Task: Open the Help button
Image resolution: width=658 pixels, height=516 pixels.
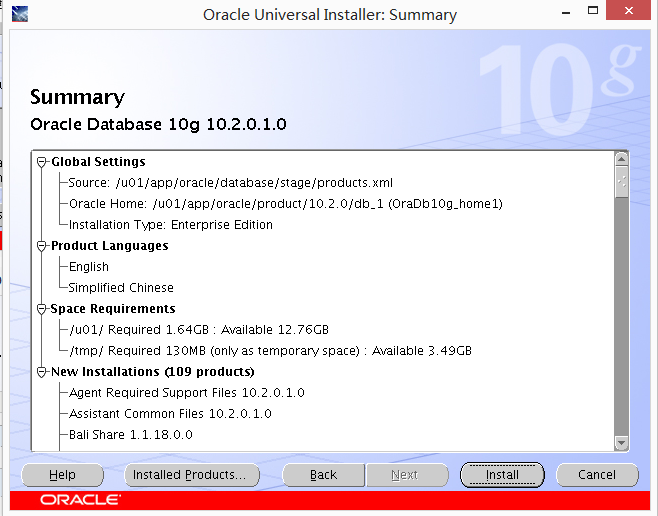Action: 63,475
